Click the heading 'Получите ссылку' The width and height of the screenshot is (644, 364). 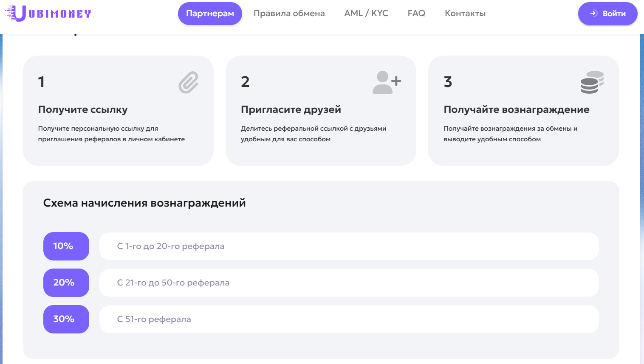[x=83, y=109]
